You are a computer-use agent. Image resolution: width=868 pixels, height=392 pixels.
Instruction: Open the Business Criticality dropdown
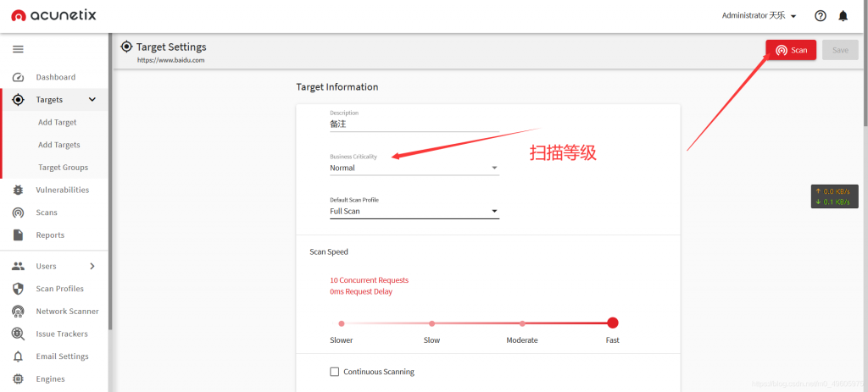pos(415,168)
